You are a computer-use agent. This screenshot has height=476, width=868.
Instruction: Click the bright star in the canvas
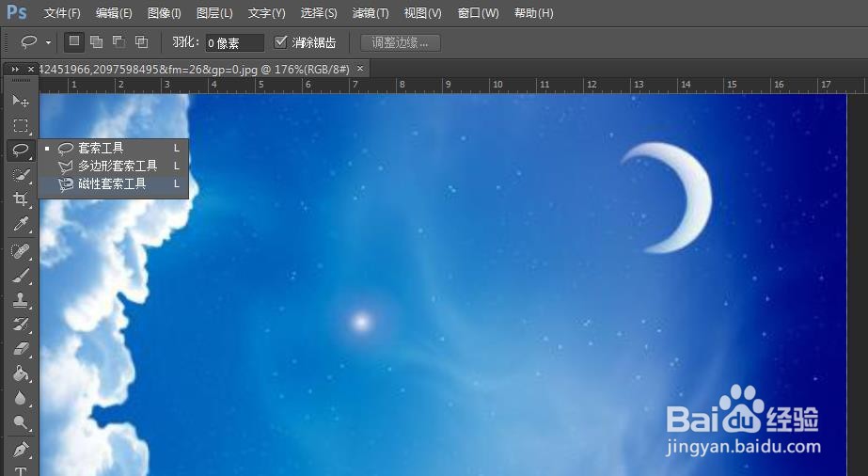click(x=361, y=321)
